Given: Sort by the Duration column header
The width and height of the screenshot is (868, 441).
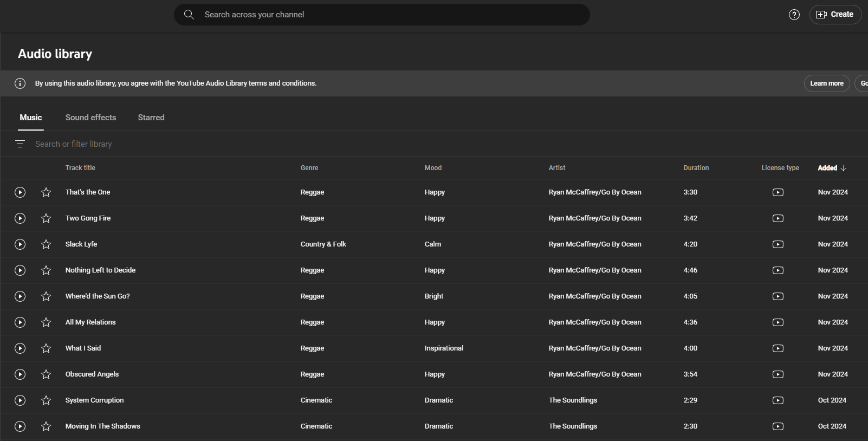Looking at the screenshot, I should [696, 168].
